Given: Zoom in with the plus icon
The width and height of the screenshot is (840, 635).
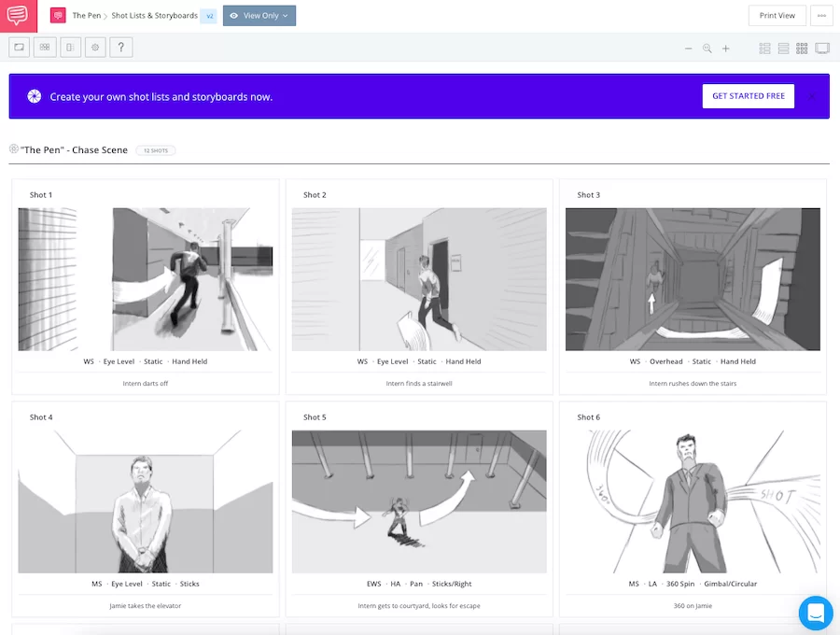Looking at the screenshot, I should (x=726, y=49).
